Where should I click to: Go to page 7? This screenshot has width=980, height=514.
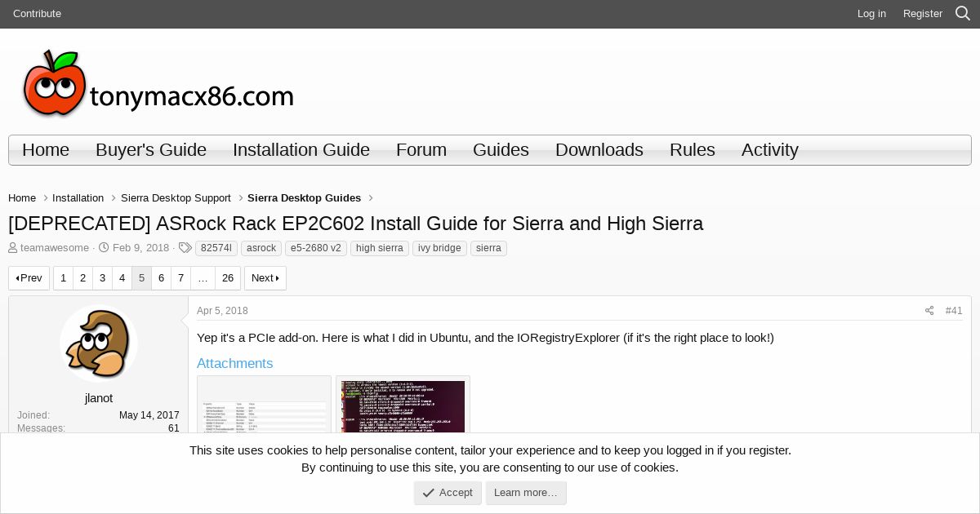(180, 278)
